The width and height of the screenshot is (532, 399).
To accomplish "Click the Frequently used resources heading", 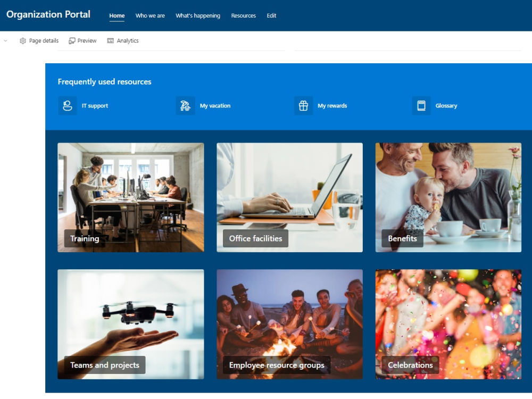I will (x=104, y=82).
